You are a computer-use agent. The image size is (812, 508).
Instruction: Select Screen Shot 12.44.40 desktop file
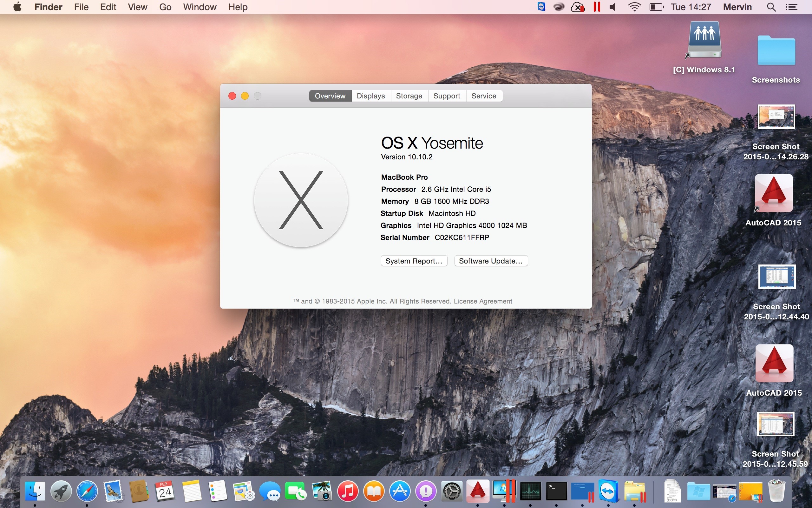click(x=777, y=292)
